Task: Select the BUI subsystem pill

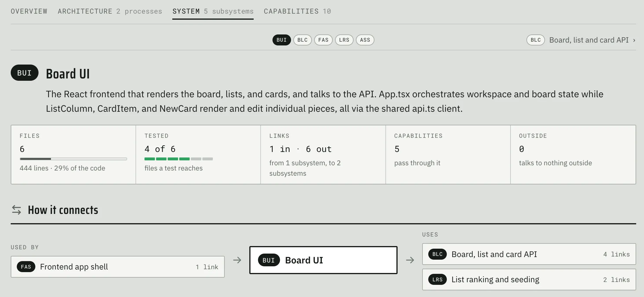Action: (x=281, y=40)
